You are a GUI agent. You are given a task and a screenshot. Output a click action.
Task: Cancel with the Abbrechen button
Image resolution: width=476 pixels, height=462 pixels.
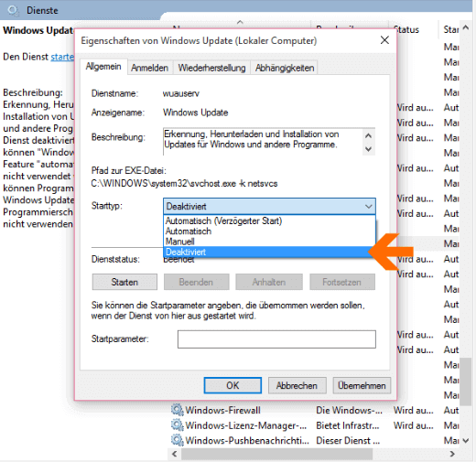coord(297,385)
